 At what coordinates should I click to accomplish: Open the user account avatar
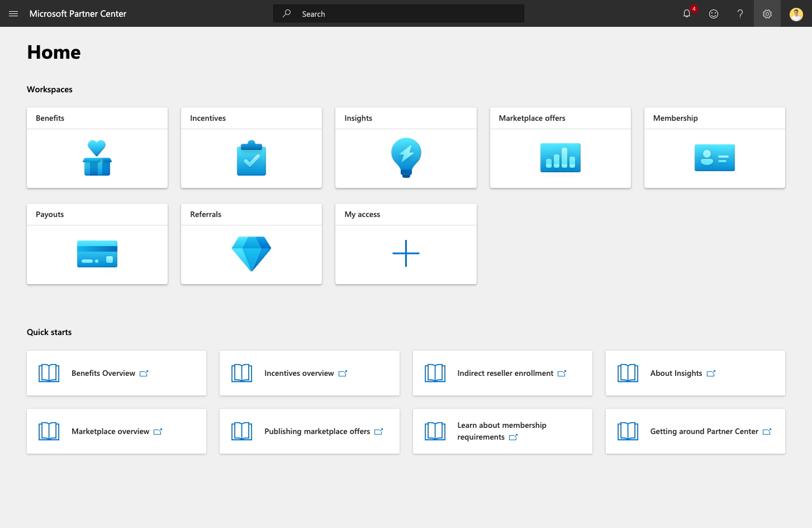[796, 13]
